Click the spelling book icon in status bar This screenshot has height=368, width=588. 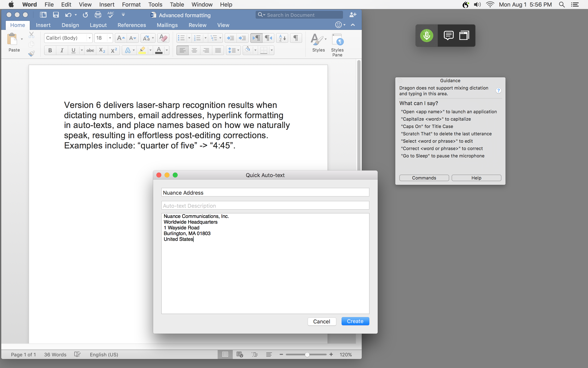(77, 354)
